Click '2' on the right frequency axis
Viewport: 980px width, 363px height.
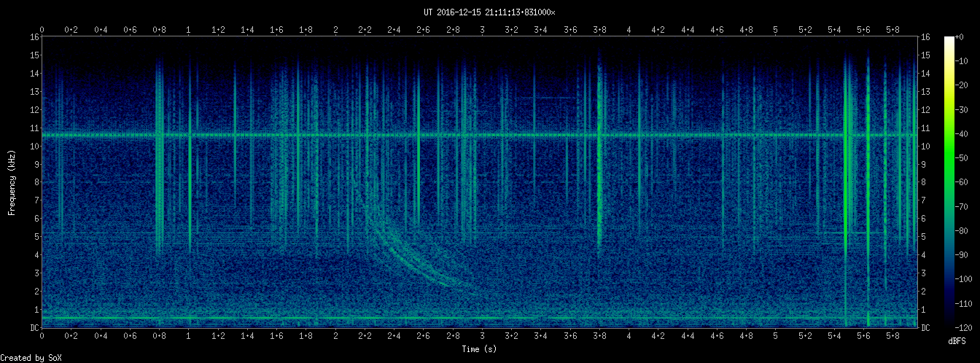click(x=923, y=292)
